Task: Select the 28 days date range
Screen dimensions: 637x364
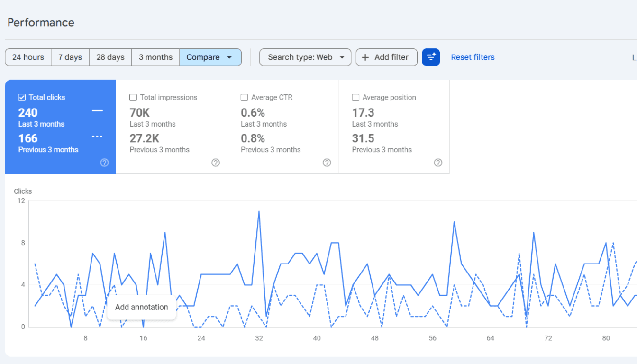Action: [110, 57]
